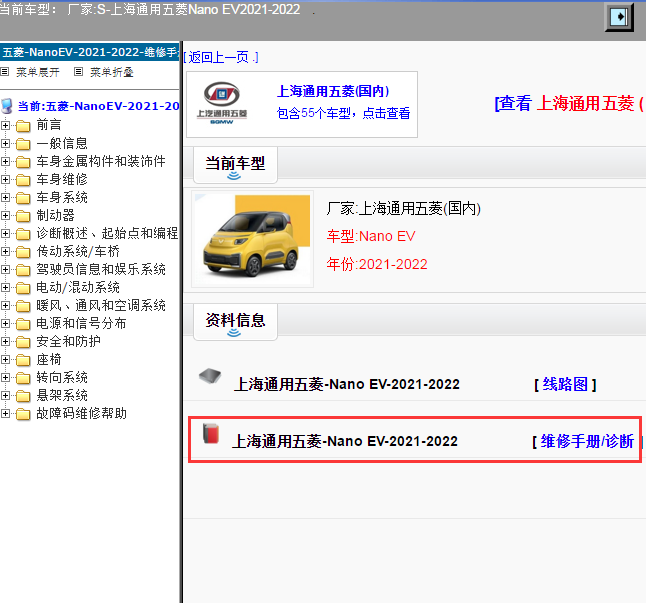Viewport: 646px width, 603px height.
Task: Expand the 安全和防护 tree node
Action: (x=5, y=341)
